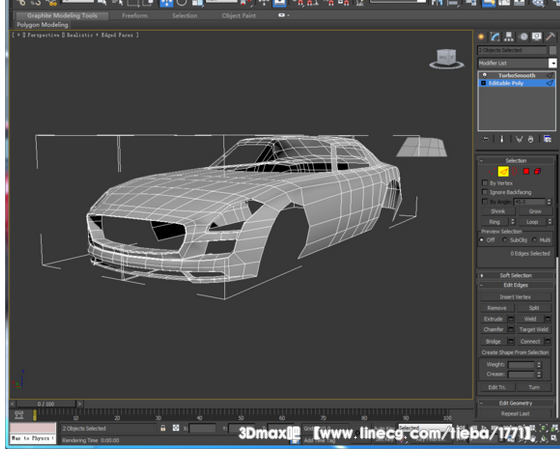Click the viewport Perspective label

(x=43, y=35)
